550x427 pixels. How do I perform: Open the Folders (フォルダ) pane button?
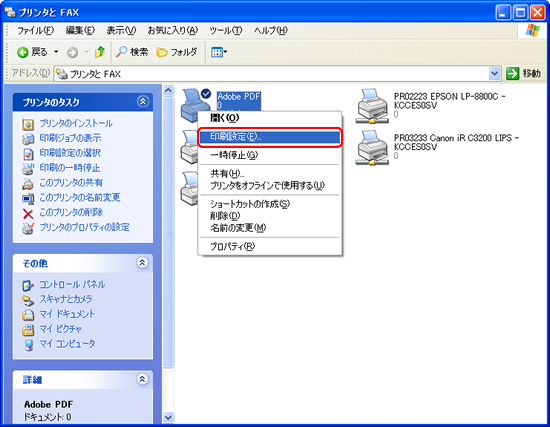pos(176,52)
